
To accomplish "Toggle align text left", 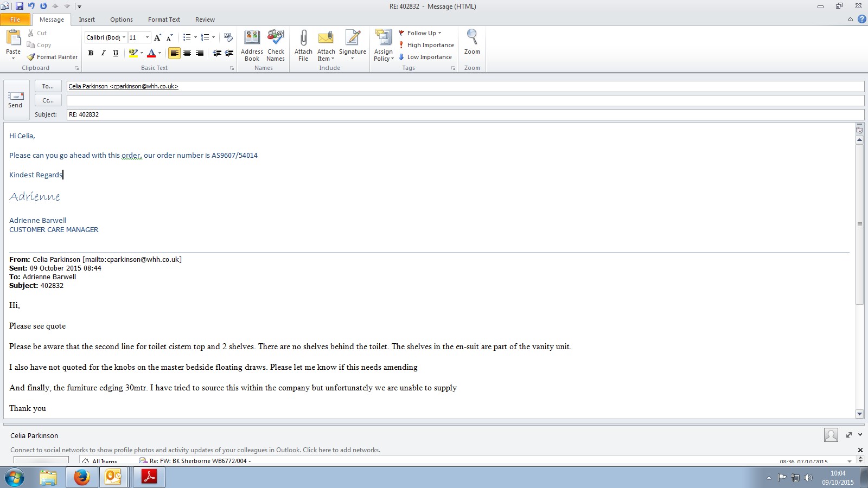I will tap(174, 53).
